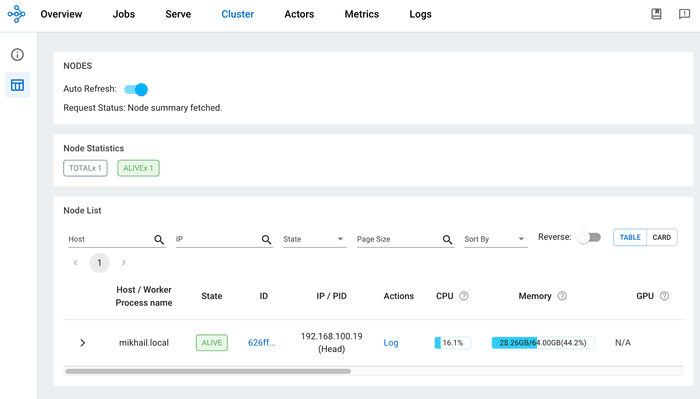700x399 pixels.
Task: Select the table view sidebar icon
Action: point(17,85)
